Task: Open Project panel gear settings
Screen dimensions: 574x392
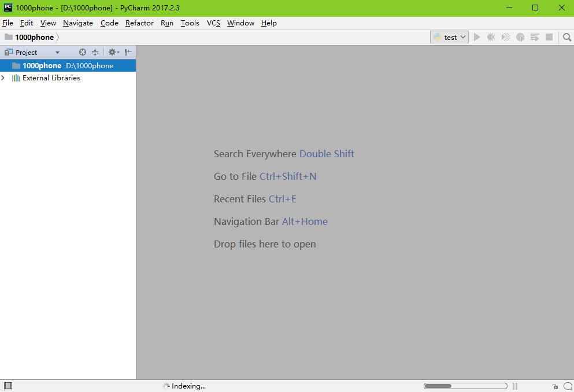Action: point(113,52)
